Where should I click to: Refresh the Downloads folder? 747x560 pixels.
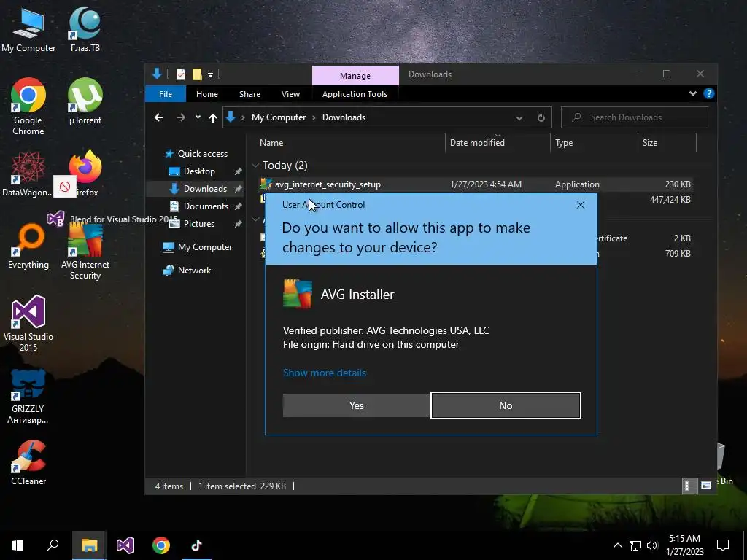tap(541, 117)
